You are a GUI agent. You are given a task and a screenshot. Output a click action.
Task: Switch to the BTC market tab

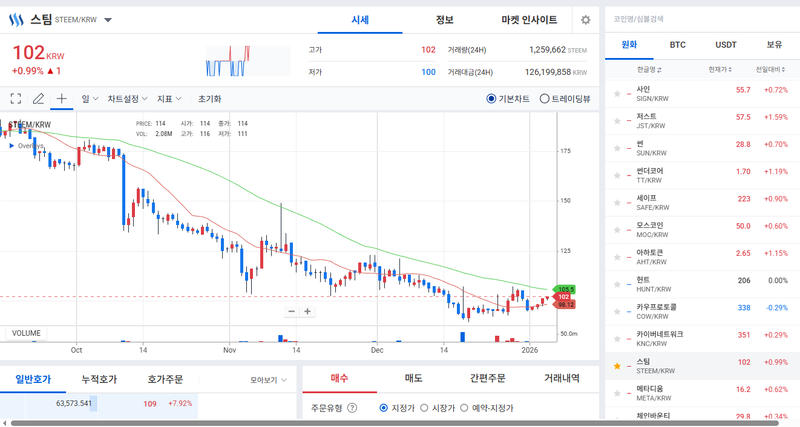point(677,45)
